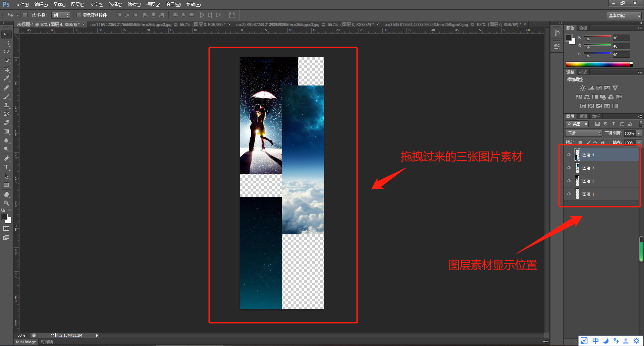Select the Move tool
Image resolution: width=644 pixels, height=346 pixels.
tap(6, 34)
